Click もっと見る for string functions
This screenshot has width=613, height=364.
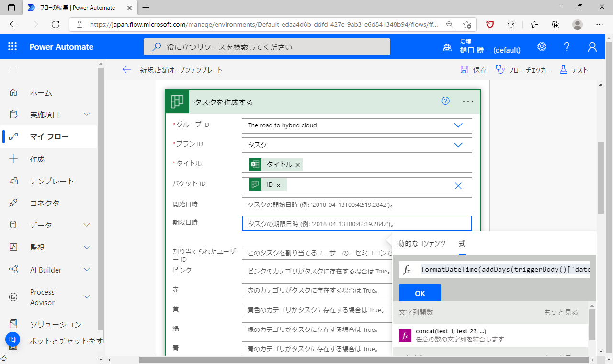coord(561,312)
